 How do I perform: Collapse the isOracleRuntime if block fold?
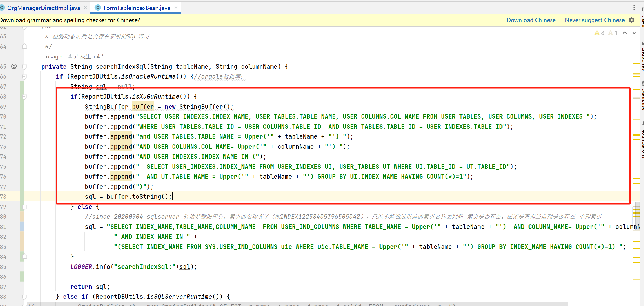tap(24, 77)
